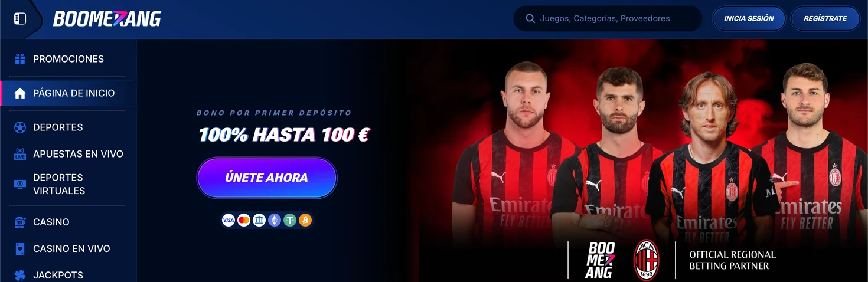
Task: Select the Casino slot machine icon
Action: pyautogui.click(x=20, y=222)
